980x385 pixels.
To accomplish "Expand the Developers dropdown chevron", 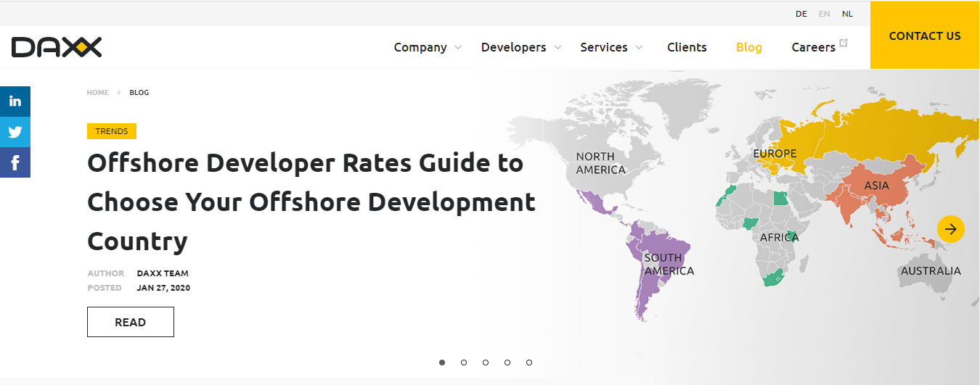I will click(x=558, y=48).
